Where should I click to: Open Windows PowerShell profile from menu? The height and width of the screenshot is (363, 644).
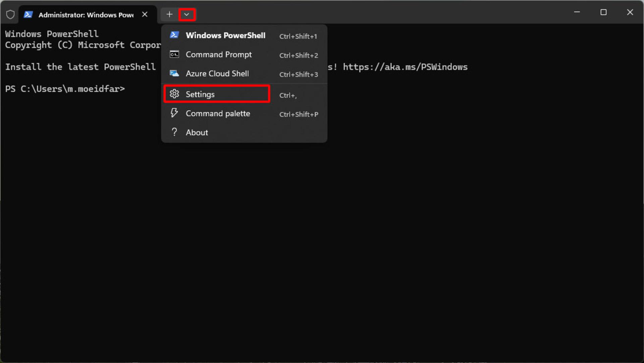click(x=244, y=35)
